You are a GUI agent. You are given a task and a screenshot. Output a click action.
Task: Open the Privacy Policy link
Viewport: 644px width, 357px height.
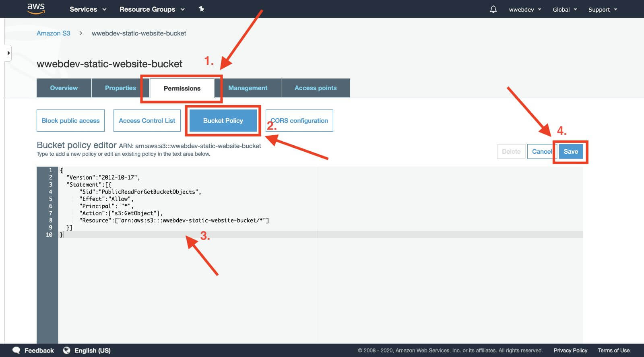[570, 350]
